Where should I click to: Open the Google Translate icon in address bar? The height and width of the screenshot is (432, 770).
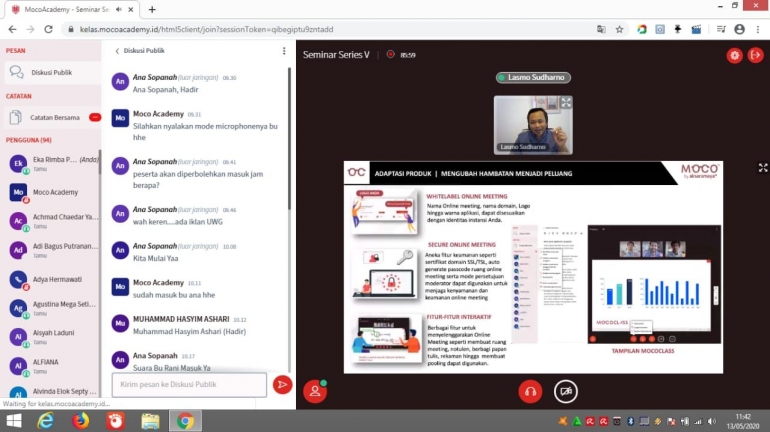(601, 29)
